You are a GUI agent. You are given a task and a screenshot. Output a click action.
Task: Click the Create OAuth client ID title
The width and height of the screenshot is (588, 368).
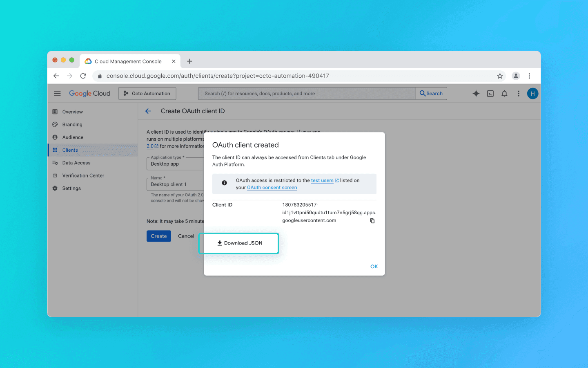pyautogui.click(x=193, y=111)
